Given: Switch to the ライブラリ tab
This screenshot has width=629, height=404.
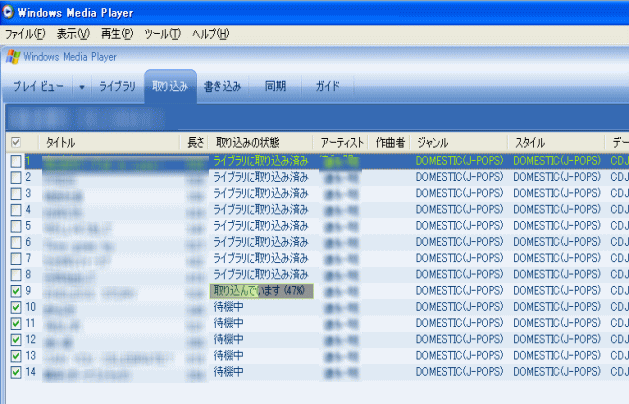Looking at the screenshot, I should click(x=117, y=86).
